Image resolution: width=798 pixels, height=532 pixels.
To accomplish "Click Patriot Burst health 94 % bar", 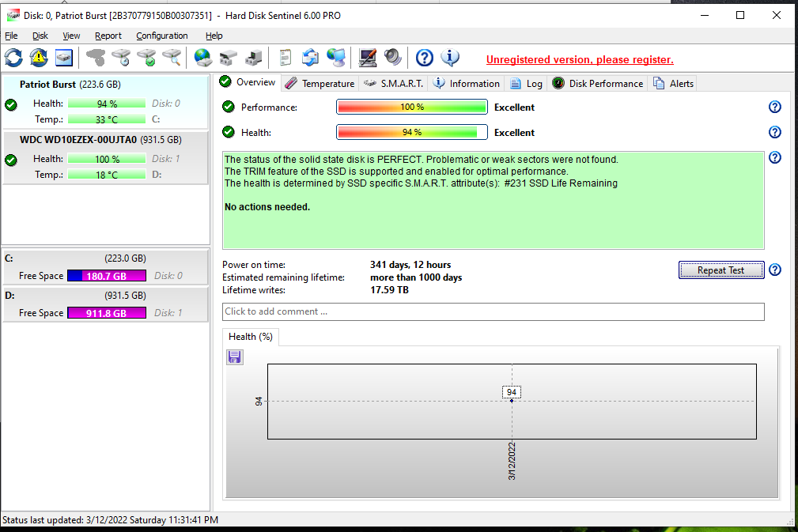I will coord(107,104).
